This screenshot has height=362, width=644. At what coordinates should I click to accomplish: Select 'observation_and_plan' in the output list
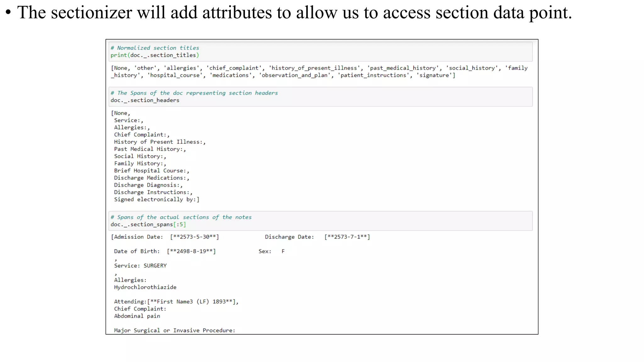point(295,75)
